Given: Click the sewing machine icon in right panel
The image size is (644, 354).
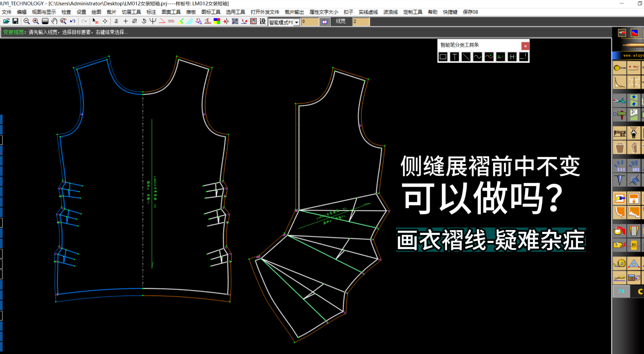Looking at the screenshot, I should click(x=619, y=133).
